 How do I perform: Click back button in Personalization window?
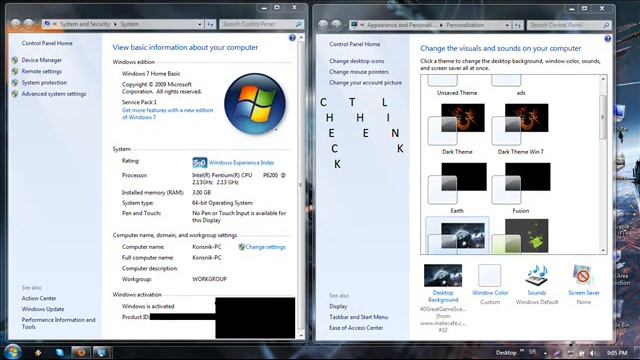click(x=323, y=25)
